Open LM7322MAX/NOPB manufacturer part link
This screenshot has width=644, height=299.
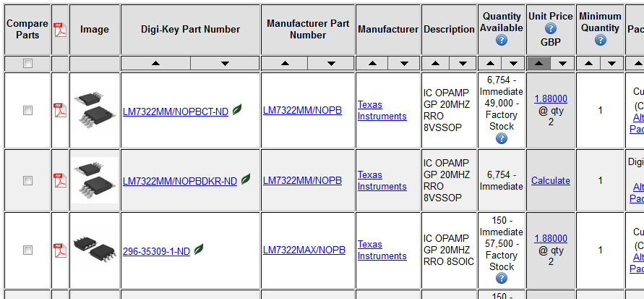coord(304,250)
